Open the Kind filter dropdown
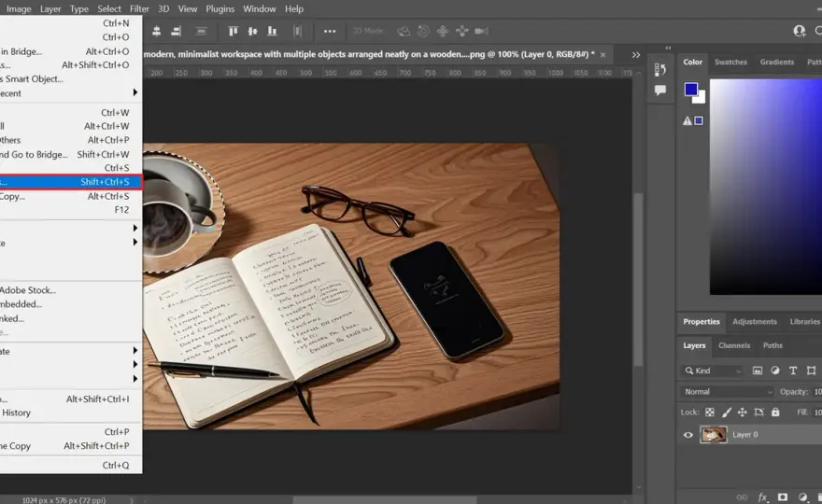 [713, 371]
